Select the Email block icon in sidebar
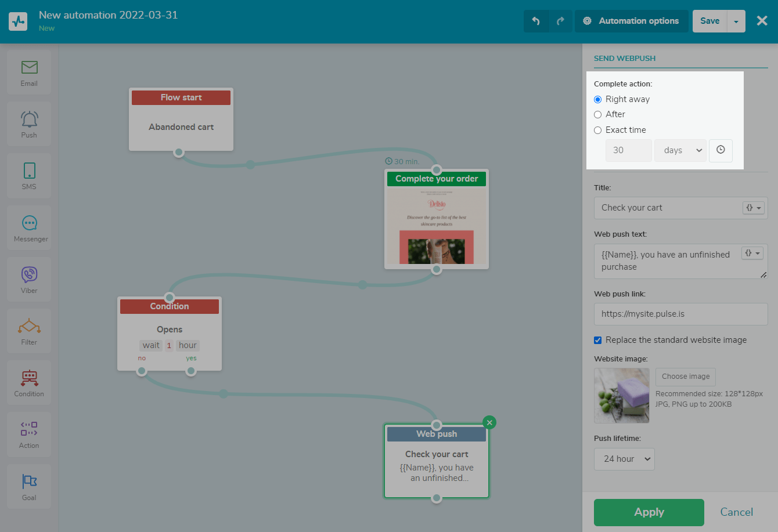Image resolution: width=778 pixels, height=532 pixels. [x=29, y=73]
